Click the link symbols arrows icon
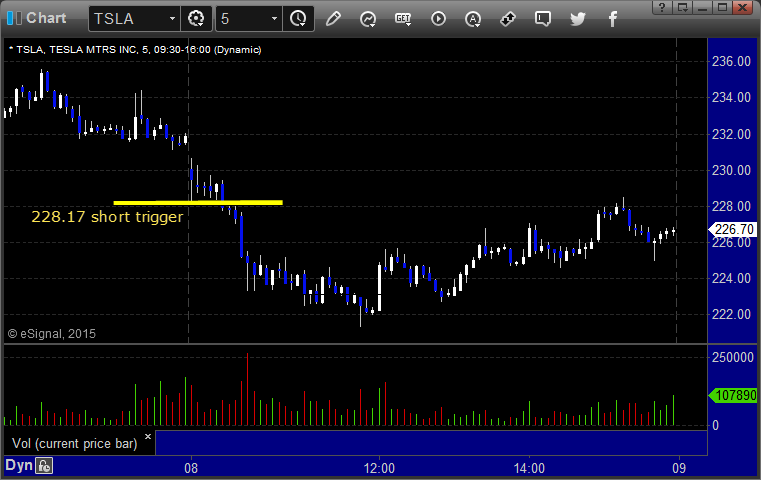 [508, 19]
